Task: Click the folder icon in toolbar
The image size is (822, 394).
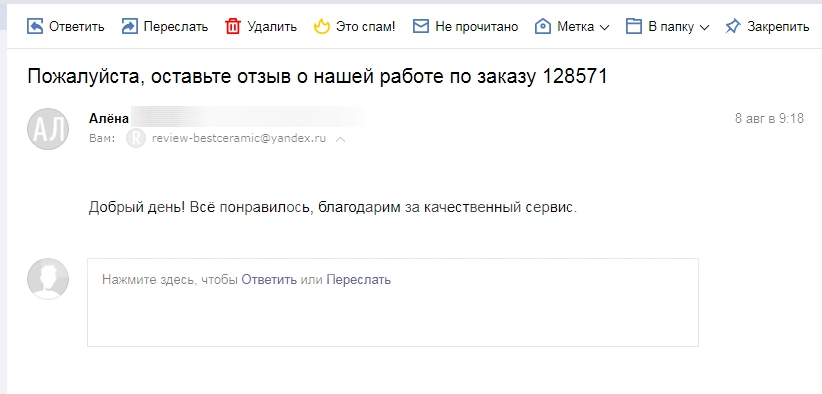Action: click(x=634, y=26)
